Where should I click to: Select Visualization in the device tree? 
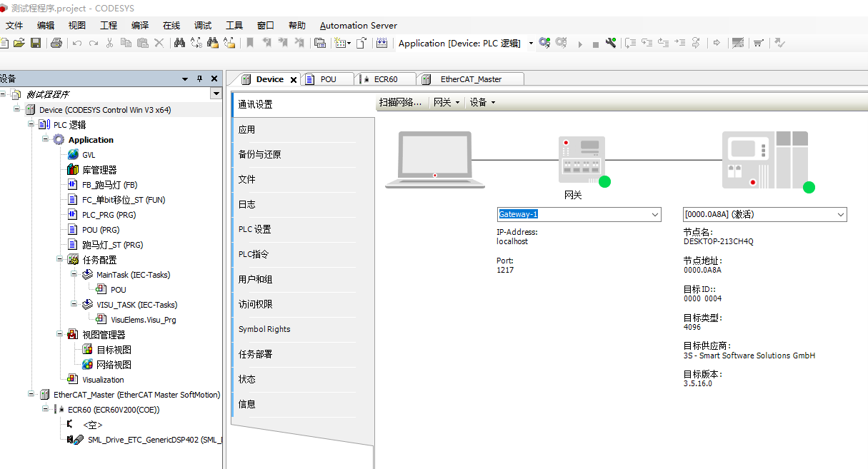point(103,380)
